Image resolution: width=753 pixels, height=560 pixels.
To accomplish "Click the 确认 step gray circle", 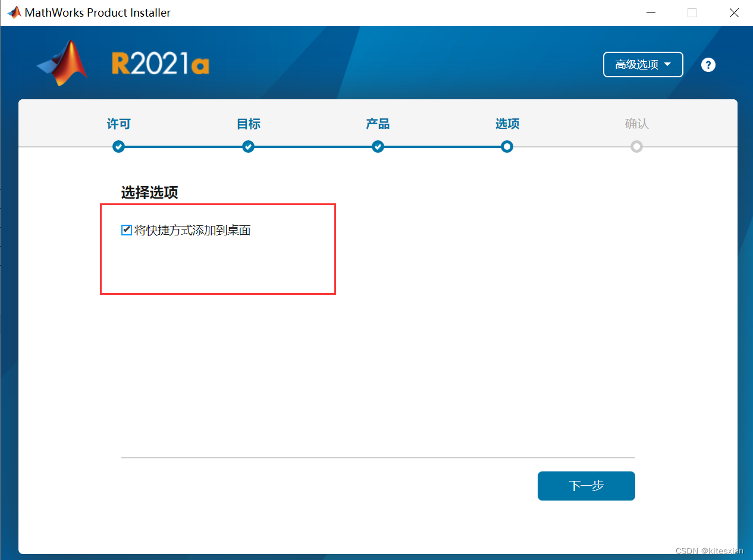I will (x=636, y=146).
